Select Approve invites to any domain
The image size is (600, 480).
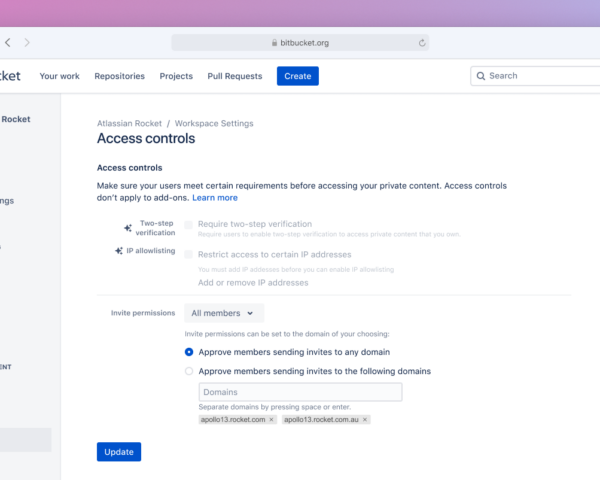[189, 352]
